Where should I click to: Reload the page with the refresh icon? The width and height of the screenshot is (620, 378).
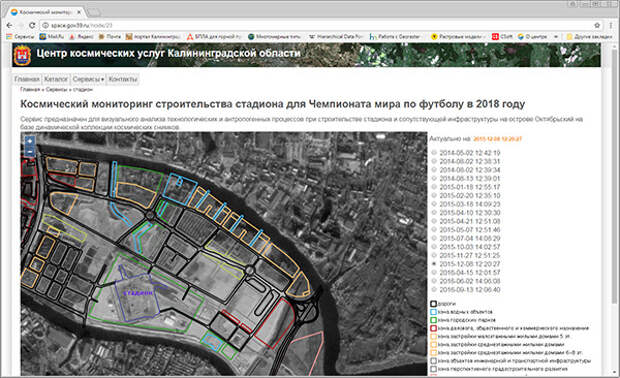(32, 25)
